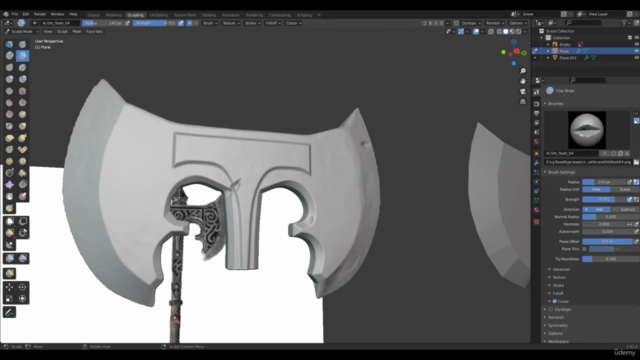Toggle radius pressure sensitivity in header
The height and width of the screenshot is (360, 640).
tap(127, 23)
